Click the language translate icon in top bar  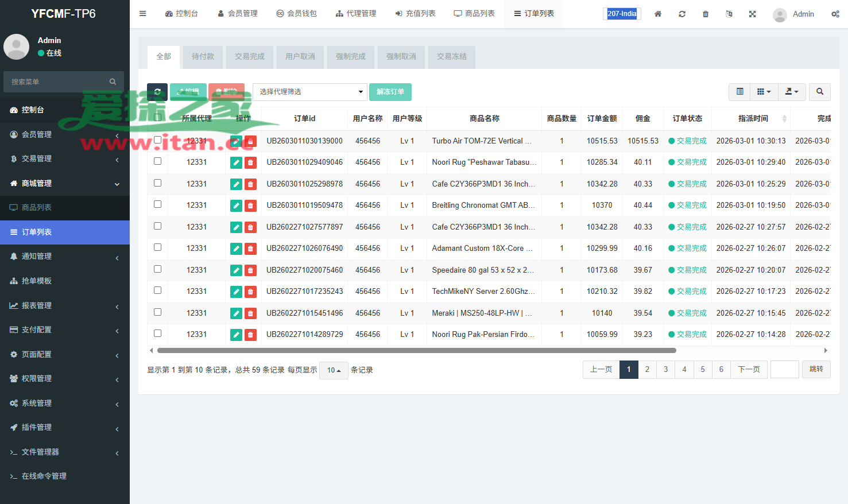[x=729, y=14]
